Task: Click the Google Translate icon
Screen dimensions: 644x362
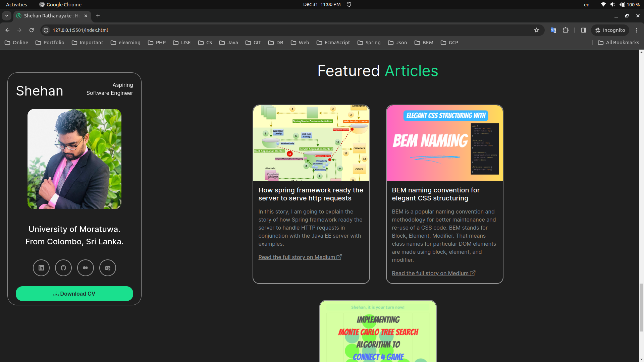Action: pos(553,30)
